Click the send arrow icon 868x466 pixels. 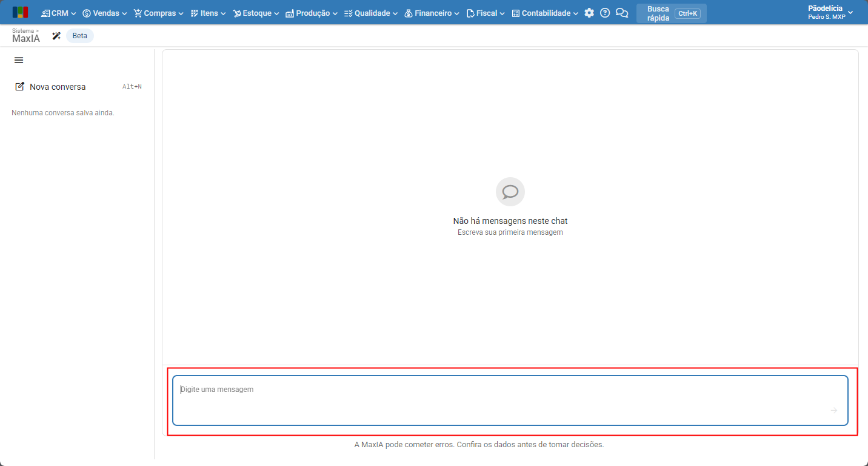pyautogui.click(x=834, y=411)
